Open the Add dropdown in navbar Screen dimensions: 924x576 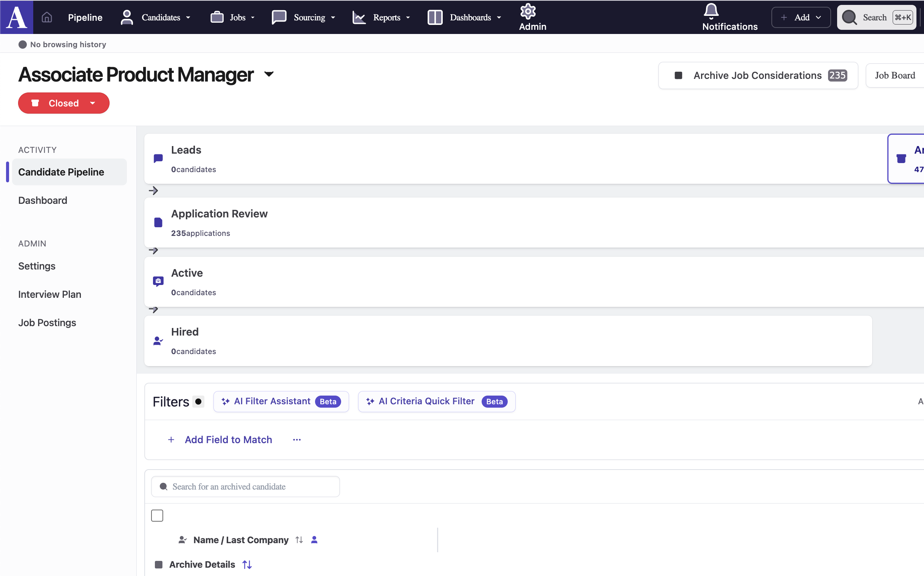pyautogui.click(x=800, y=17)
